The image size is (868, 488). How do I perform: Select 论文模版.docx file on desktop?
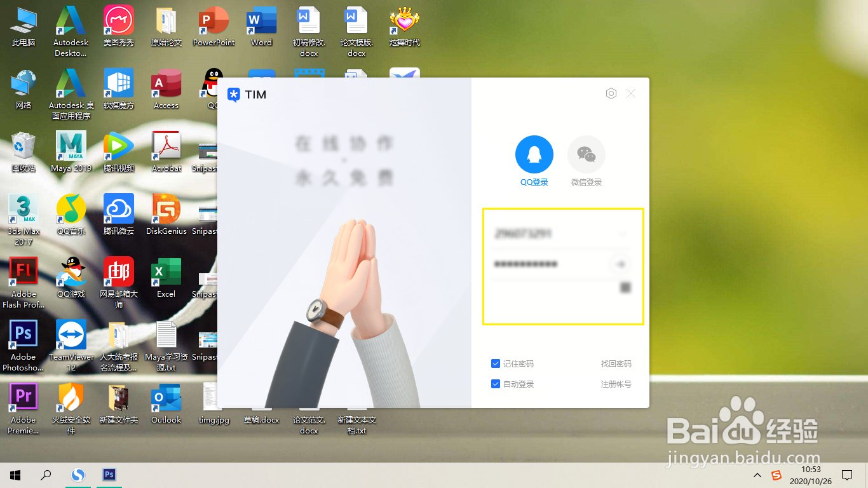(356, 32)
